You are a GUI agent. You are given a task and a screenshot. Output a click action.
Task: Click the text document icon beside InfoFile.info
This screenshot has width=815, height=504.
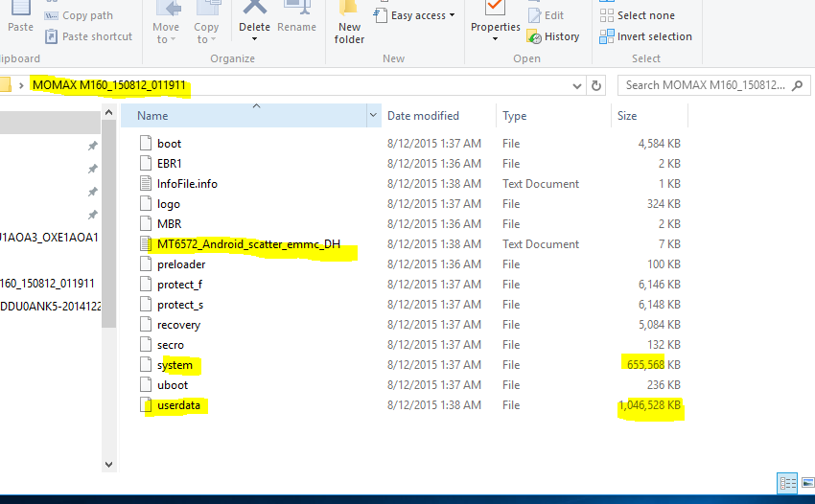click(x=146, y=183)
